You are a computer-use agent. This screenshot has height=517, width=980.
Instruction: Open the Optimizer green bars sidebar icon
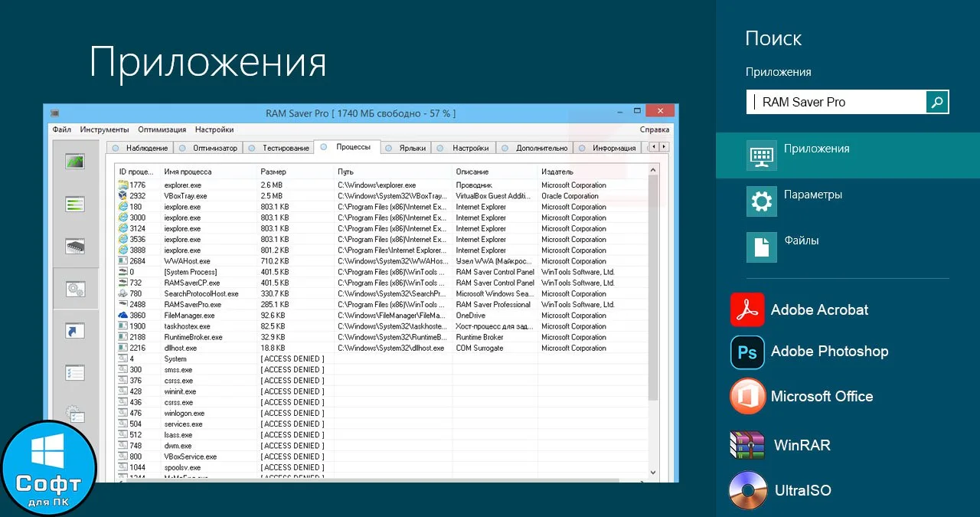74,205
